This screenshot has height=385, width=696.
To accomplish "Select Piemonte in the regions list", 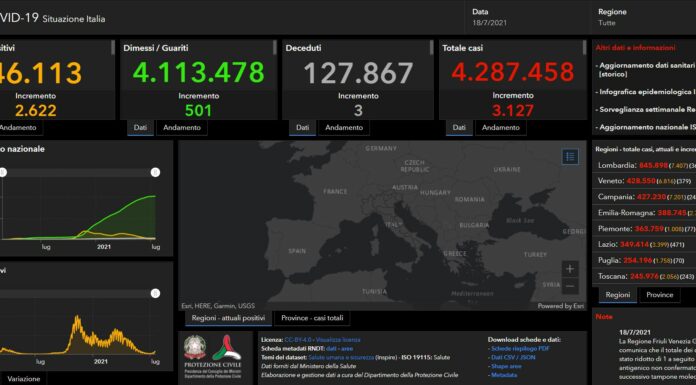I will point(646,229).
